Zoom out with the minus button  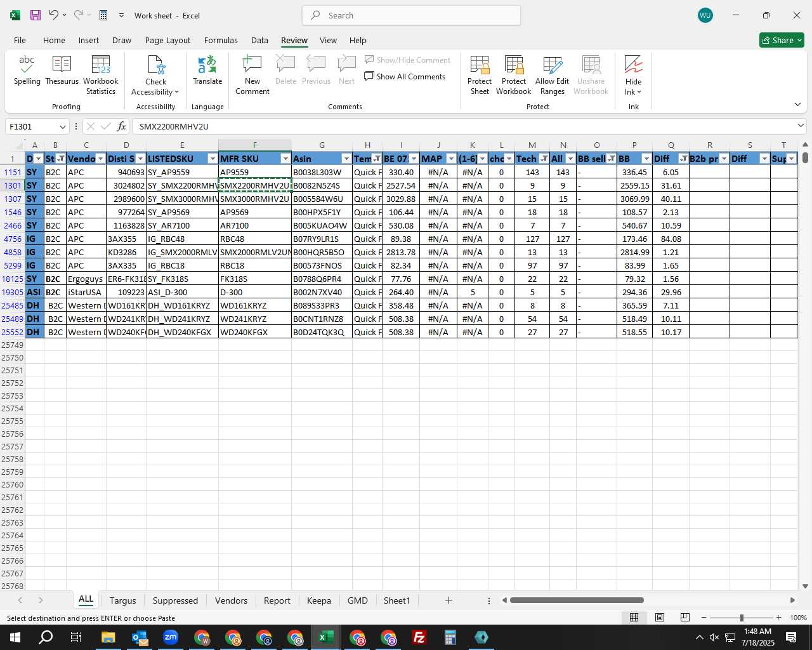(704, 618)
